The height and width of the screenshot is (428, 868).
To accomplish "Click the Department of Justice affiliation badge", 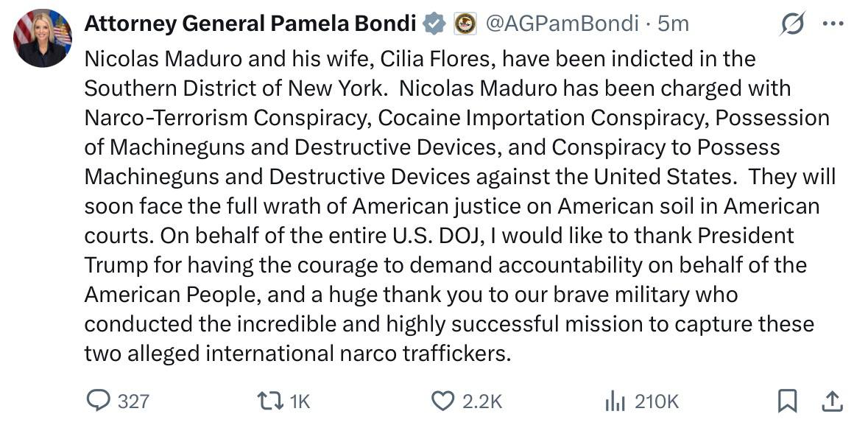I will click(464, 24).
